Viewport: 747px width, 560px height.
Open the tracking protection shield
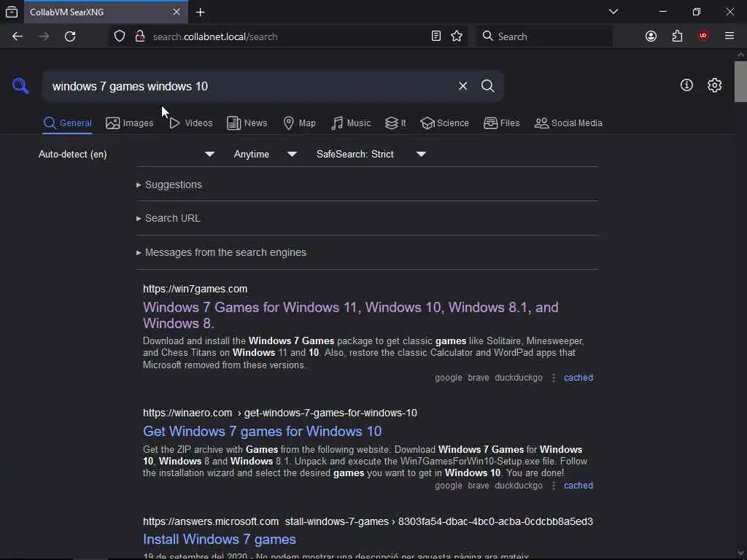tap(120, 36)
